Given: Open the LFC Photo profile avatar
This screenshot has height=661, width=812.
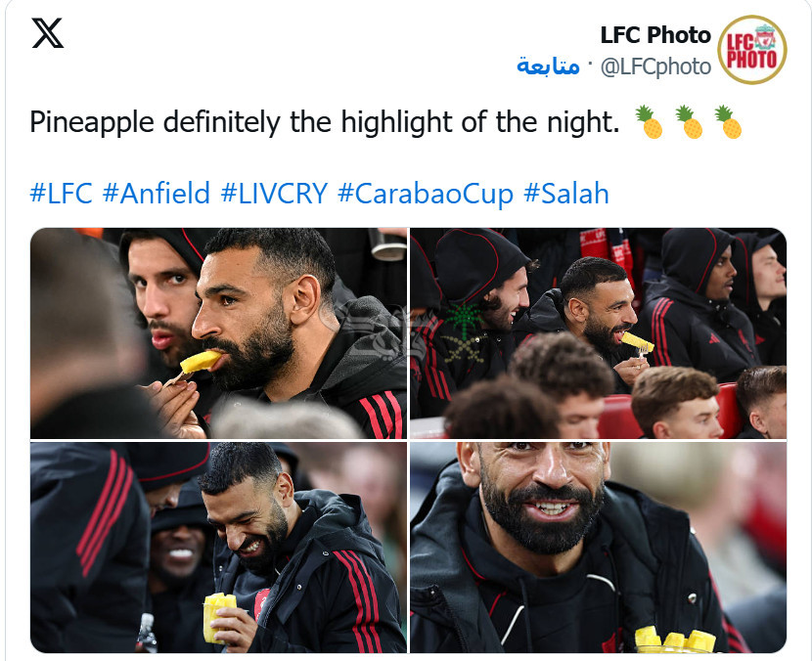Looking at the screenshot, I should click(x=752, y=50).
